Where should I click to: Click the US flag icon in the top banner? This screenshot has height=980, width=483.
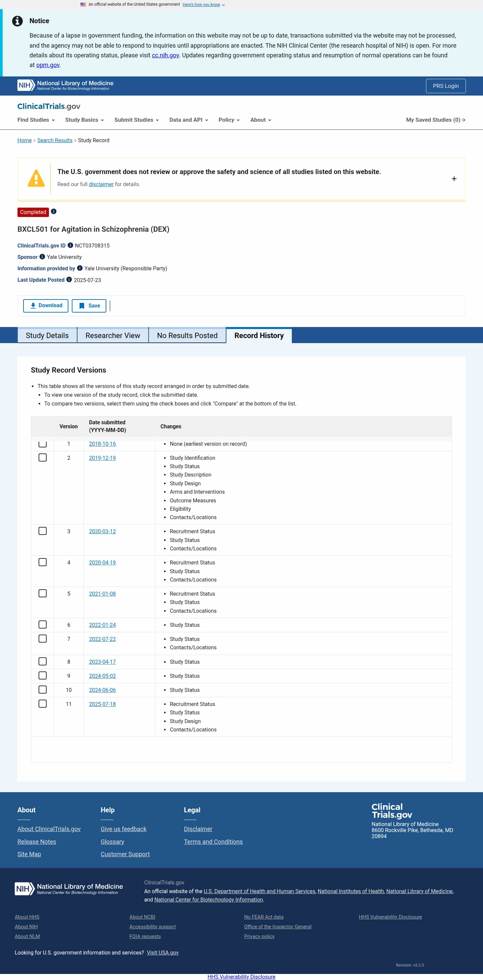click(83, 5)
